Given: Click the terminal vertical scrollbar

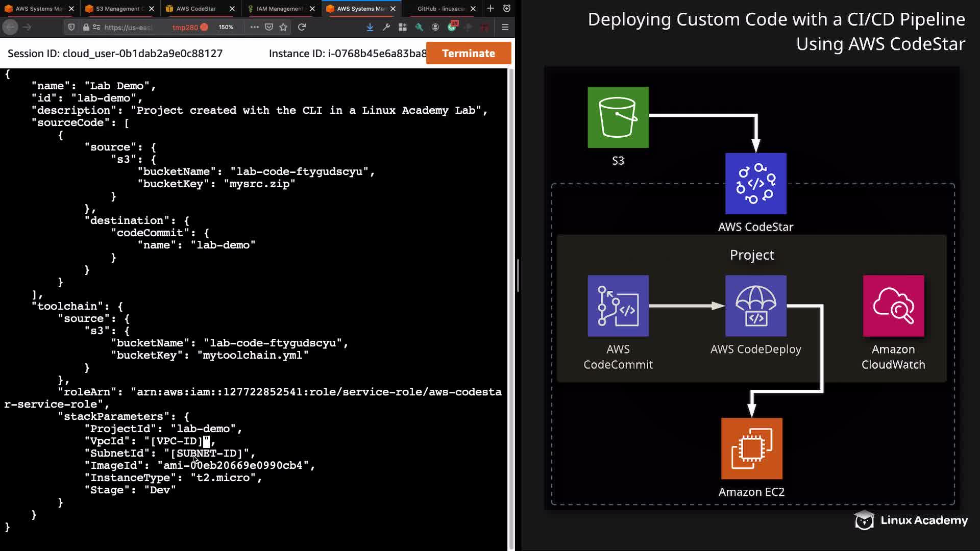Looking at the screenshot, I should [x=511, y=306].
